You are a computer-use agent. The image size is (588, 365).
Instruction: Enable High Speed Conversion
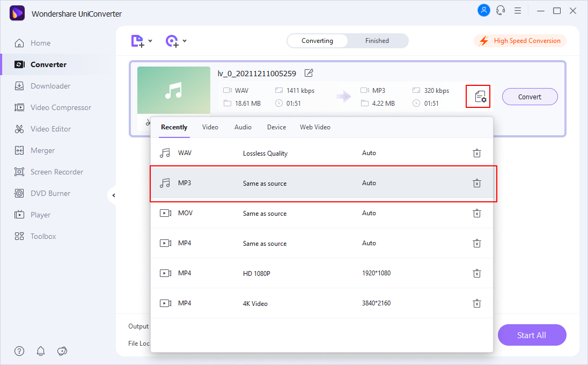[520, 41]
